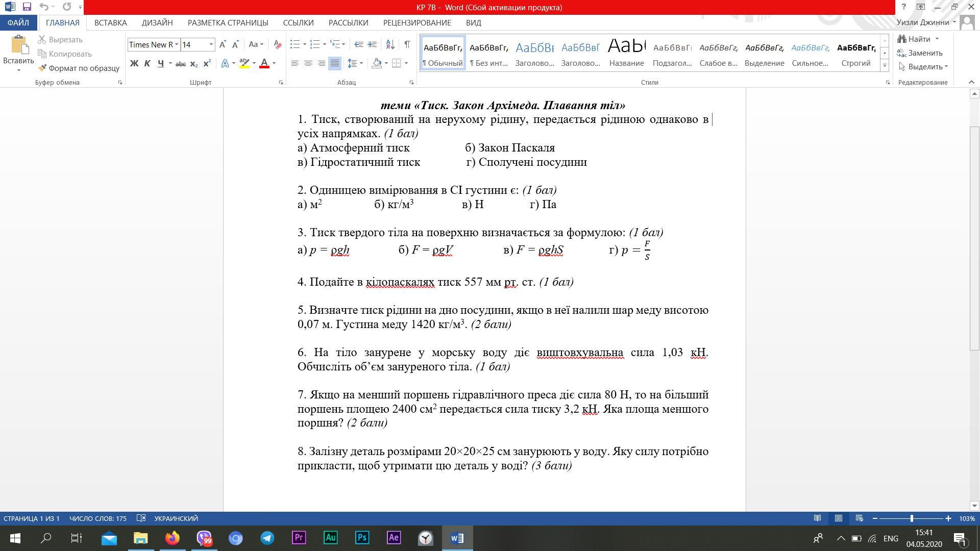Open Telegram from the Windows taskbar
This screenshot has height=551, width=980.
(x=267, y=538)
